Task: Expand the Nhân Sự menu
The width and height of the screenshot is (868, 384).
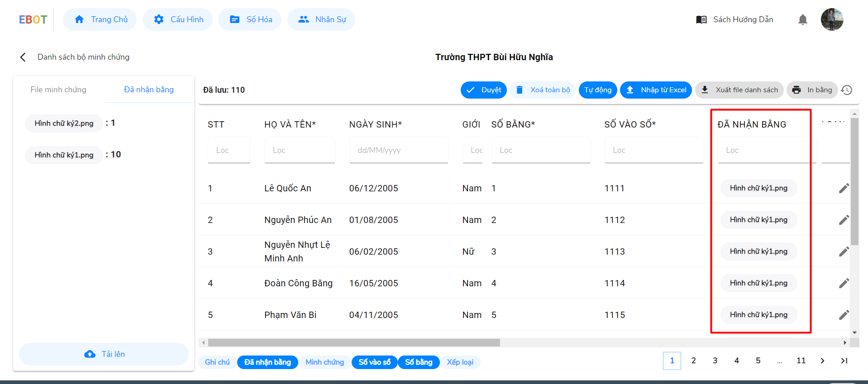Action: (x=321, y=19)
